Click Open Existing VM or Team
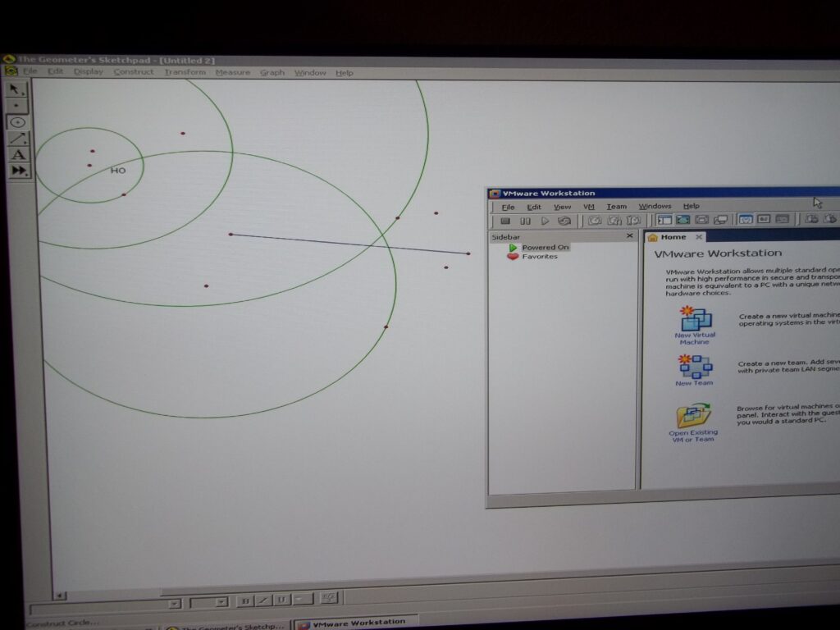This screenshot has width=840, height=630. pyautogui.click(x=693, y=422)
